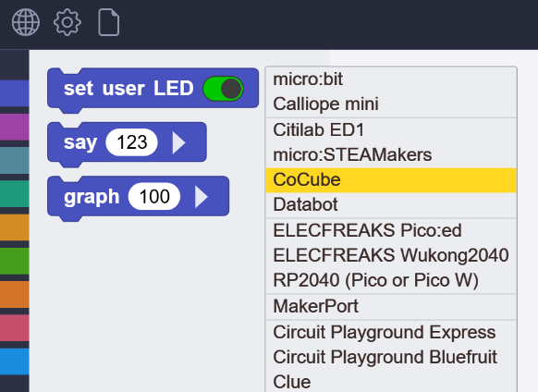Screen dimensions: 538x392
Task: Expand the say block arrow
Action: point(178,142)
